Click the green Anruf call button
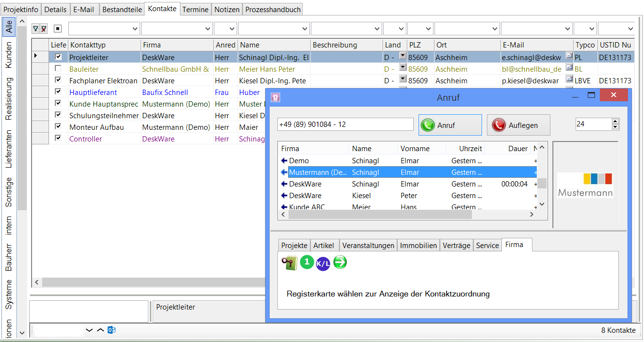 pyautogui.click(x=450, y=125)
